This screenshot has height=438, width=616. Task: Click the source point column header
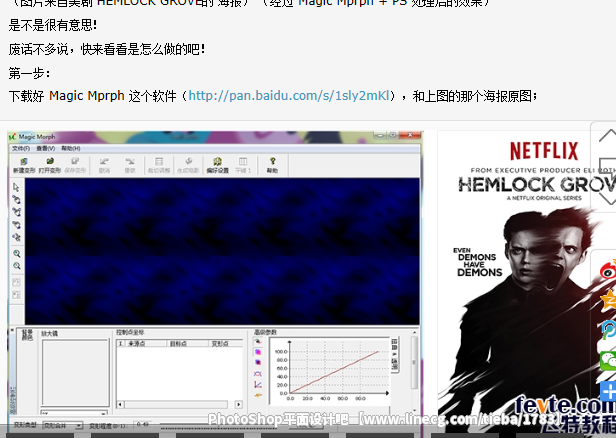pos(145,343)
